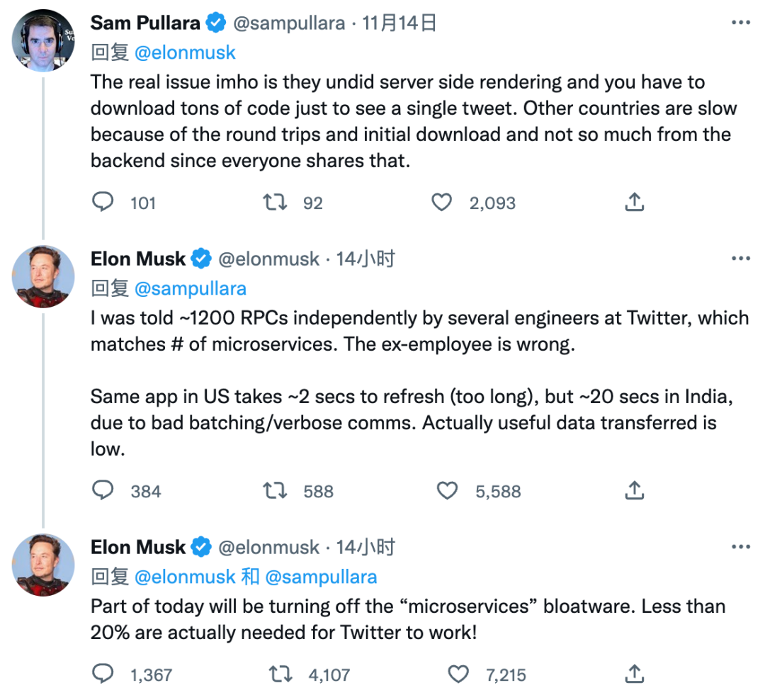765x700 pixels.
Task: Open more options on Sam Pullara's tweet
Action: pos(740,23)
